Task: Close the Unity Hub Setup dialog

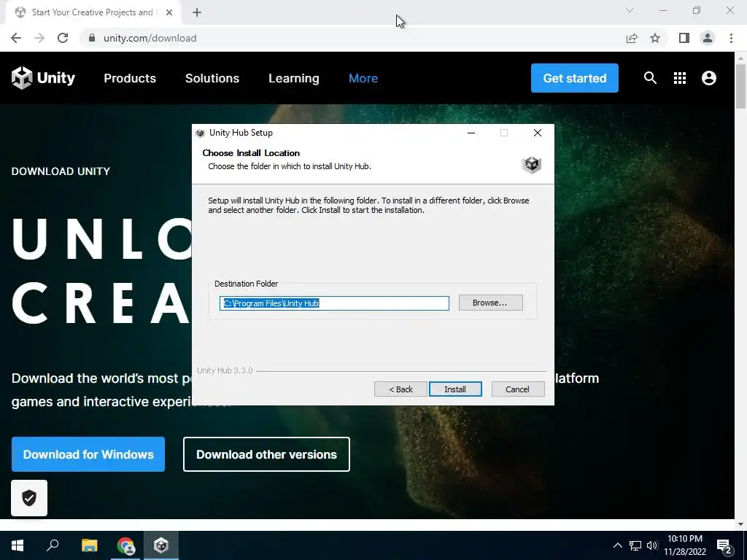Action: [538, 133]
